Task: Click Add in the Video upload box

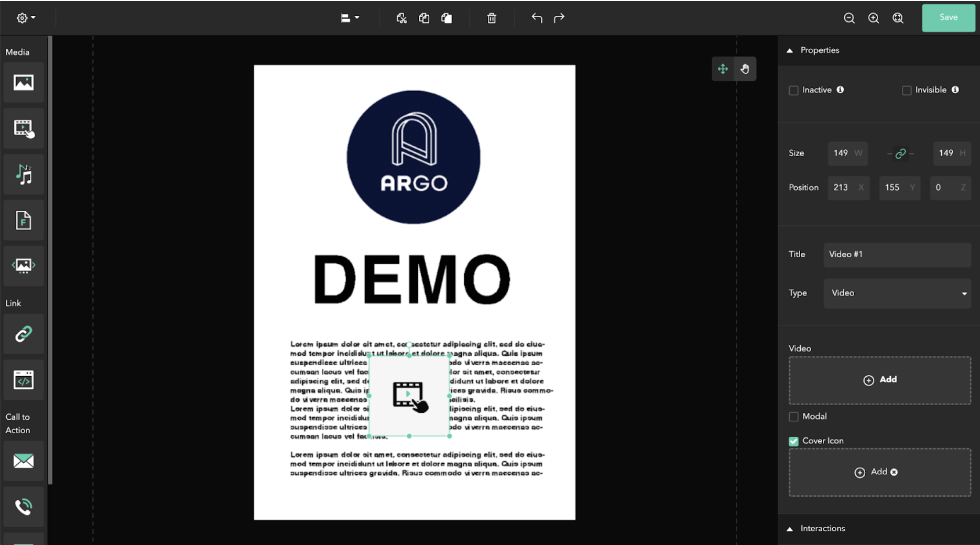Action: pyautogui.click(x=880, y=380)
